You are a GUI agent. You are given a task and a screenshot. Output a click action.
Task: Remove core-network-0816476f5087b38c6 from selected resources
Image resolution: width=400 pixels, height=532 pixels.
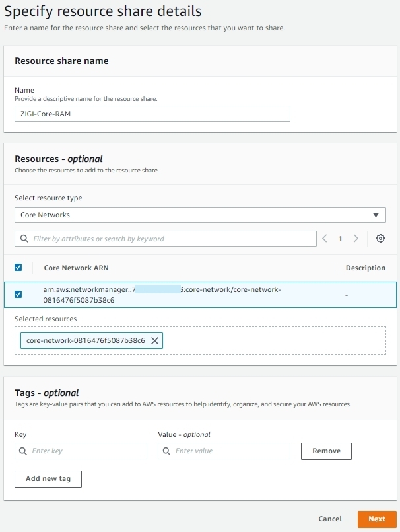coord(154,340)
